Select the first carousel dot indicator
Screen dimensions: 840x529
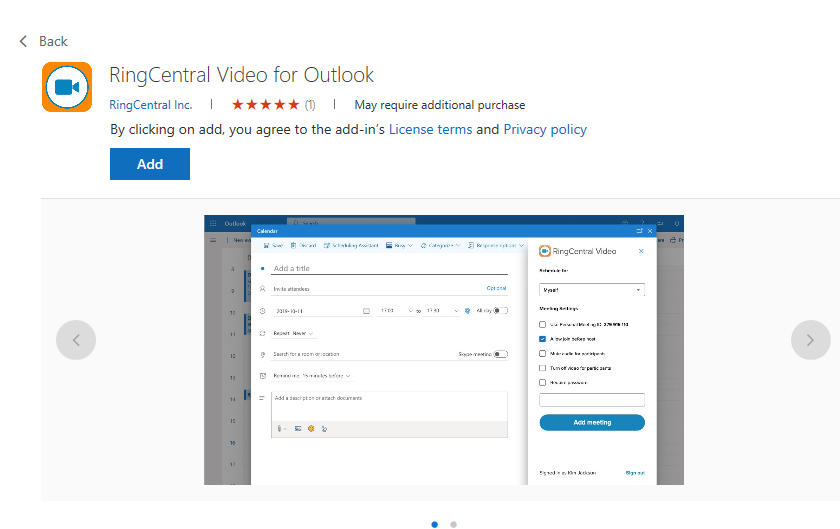pyautogui.click(x=434, y=524)
